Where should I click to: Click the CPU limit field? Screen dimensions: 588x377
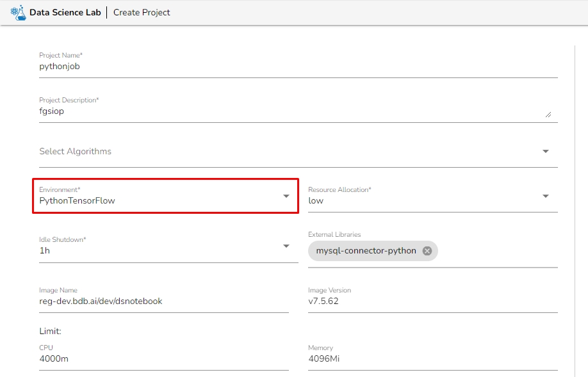[x=163, y=358]
